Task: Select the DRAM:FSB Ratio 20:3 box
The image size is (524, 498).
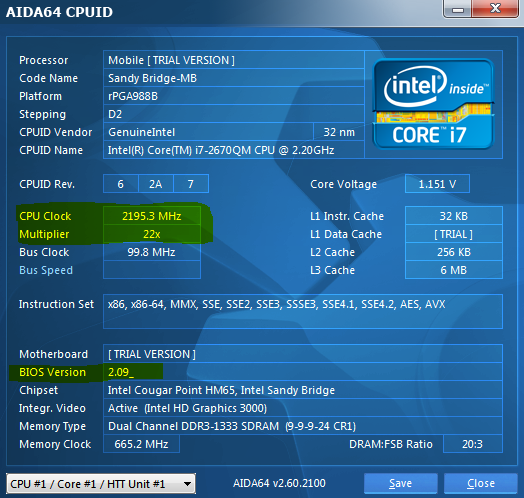Action: click(473, 444)
